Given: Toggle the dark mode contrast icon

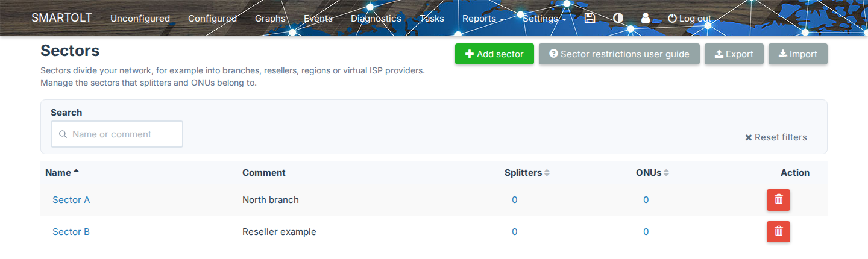Looking at the screenshot, I should [618, 18].
